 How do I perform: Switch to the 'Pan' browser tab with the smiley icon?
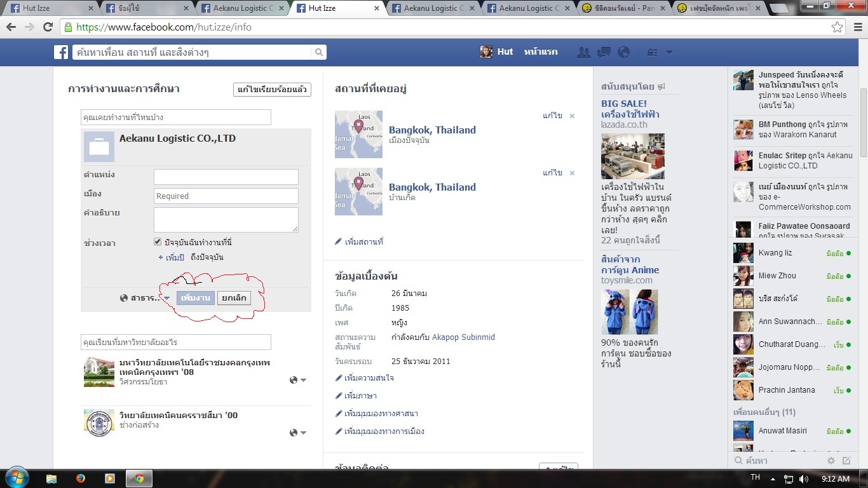pyautogui.click(x=623, y=8)
